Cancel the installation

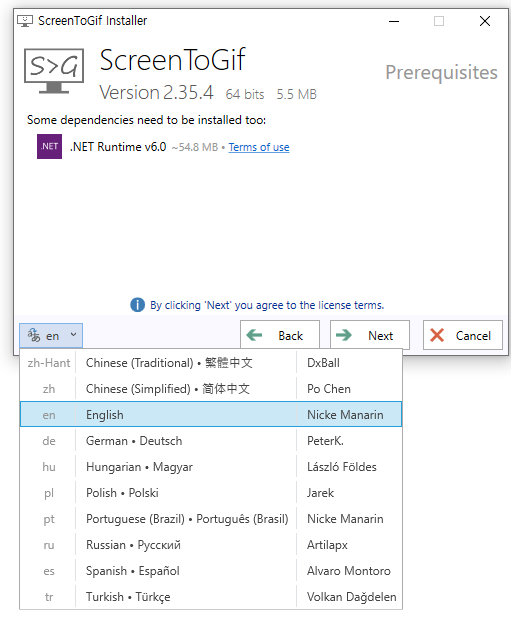coord(463,335)
